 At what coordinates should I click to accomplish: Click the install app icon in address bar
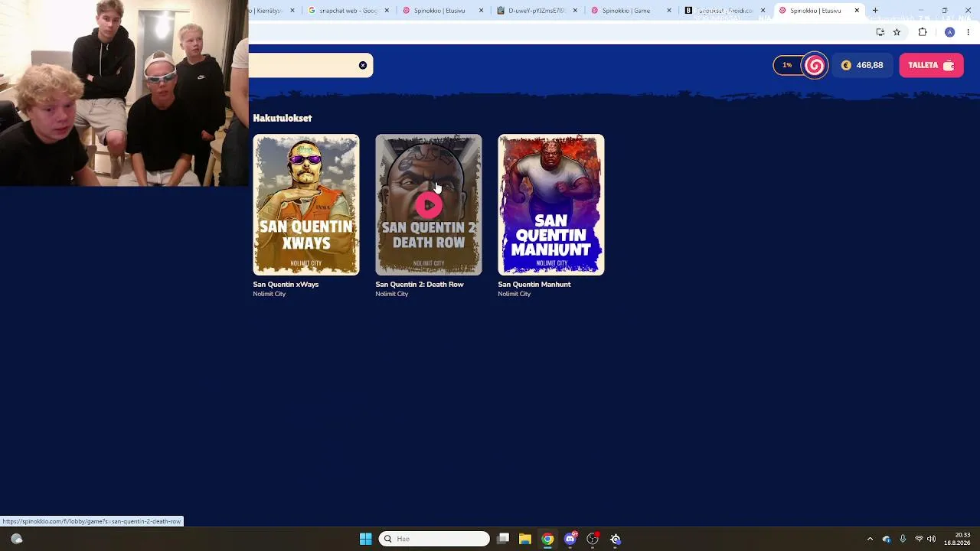(x=880, y=32)
